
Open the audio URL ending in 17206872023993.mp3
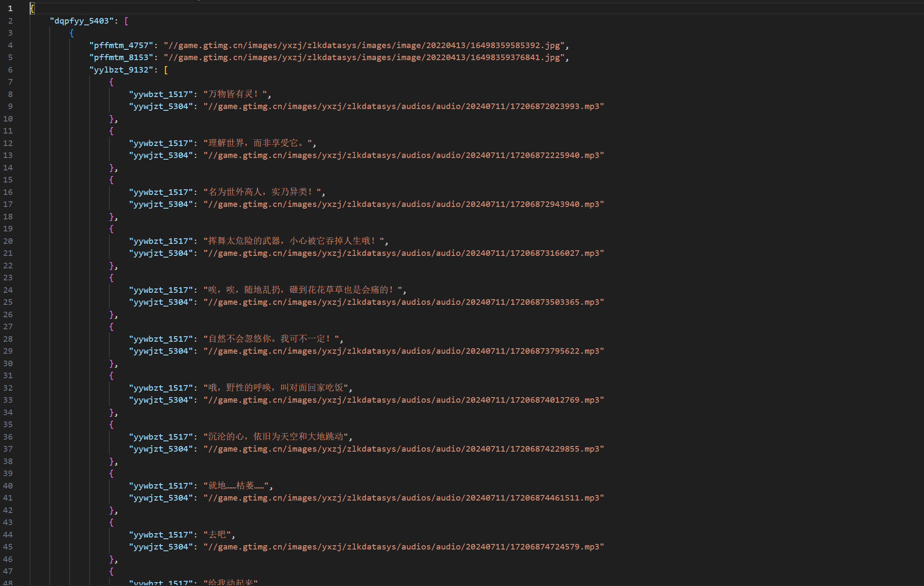click(403, 106)
